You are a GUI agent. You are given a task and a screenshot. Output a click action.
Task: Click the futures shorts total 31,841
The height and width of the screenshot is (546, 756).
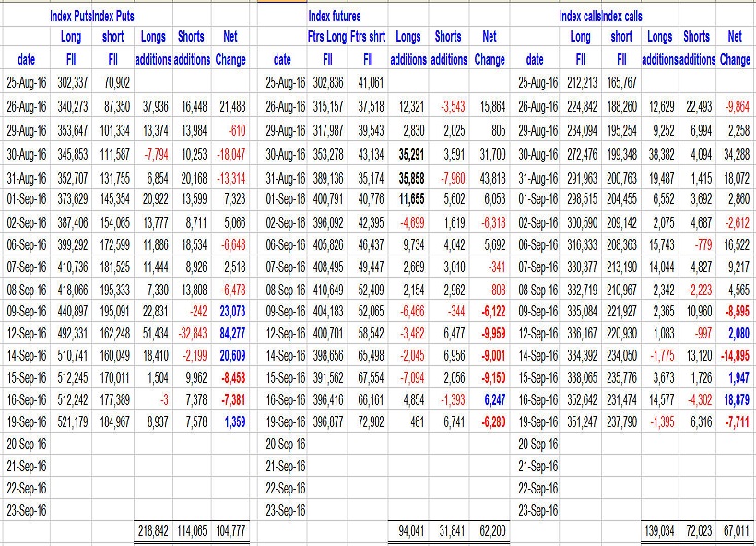point(448,531)
